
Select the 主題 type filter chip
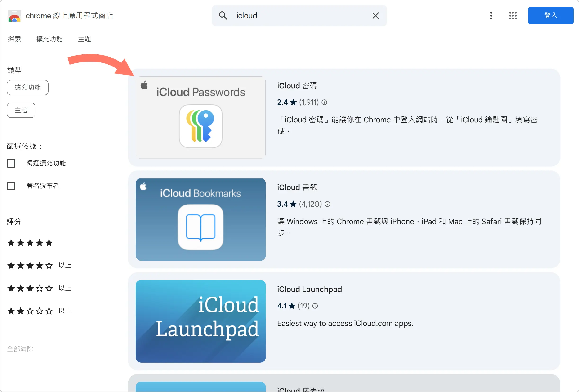coord(21,110)
